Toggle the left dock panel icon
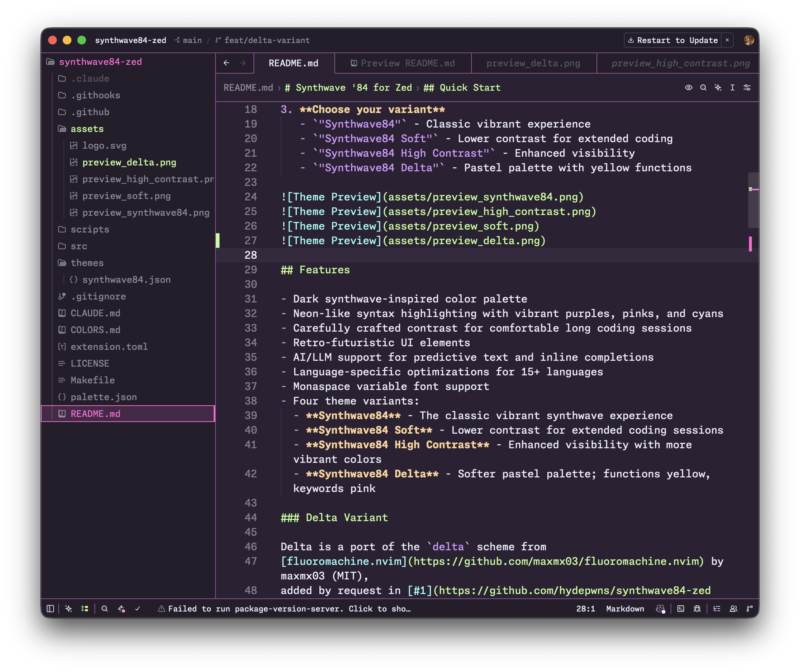Screen dimensions: 800x672 pyautogui.click(x=50, y=609)
